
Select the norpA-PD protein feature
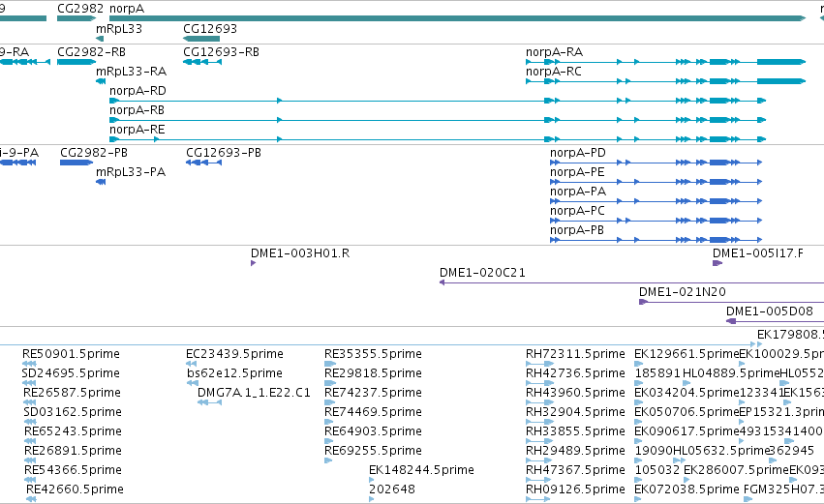point(656,163)
